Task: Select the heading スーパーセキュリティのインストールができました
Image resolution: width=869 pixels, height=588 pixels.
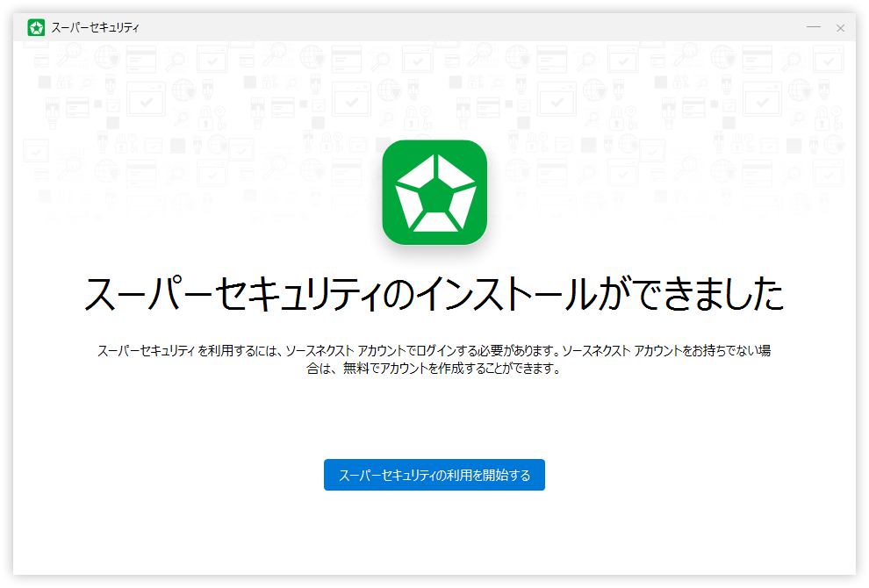Action: point(434,293)
